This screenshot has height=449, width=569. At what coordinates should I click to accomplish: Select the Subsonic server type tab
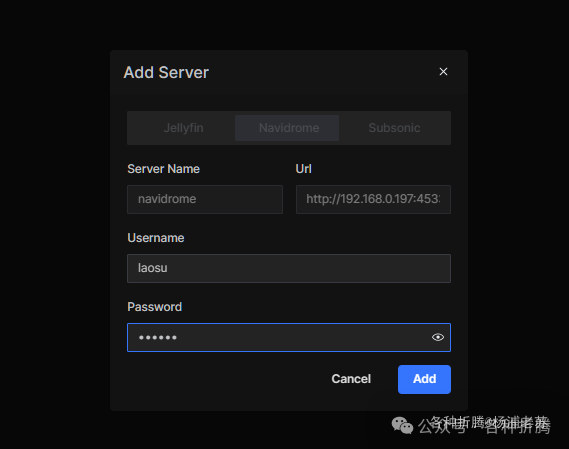(394, 128)
